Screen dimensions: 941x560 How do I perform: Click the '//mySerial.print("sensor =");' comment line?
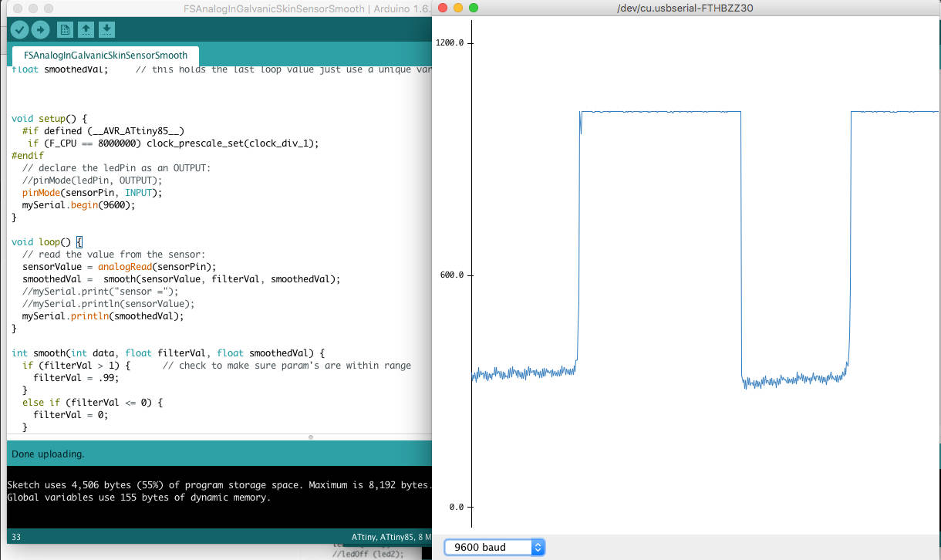pyautogui.click(x=100, y=292)
